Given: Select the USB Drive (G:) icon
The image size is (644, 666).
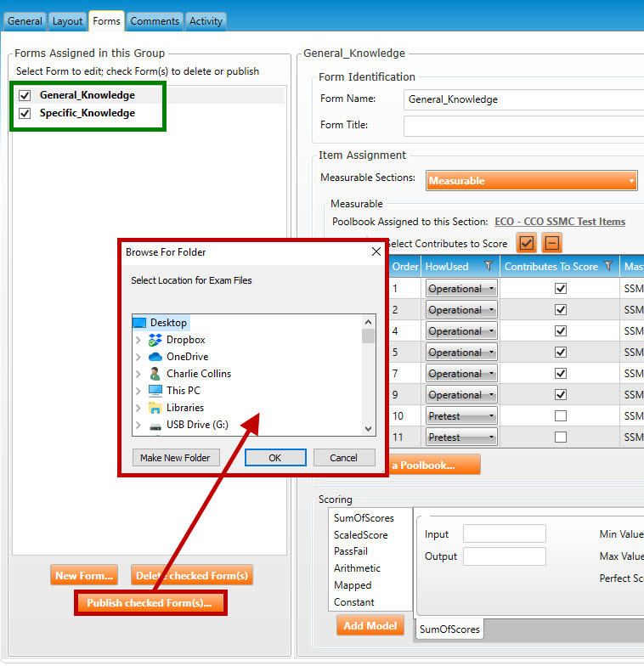Looking at the screenshot, I should pyautogui.click(x=155, y=425).
